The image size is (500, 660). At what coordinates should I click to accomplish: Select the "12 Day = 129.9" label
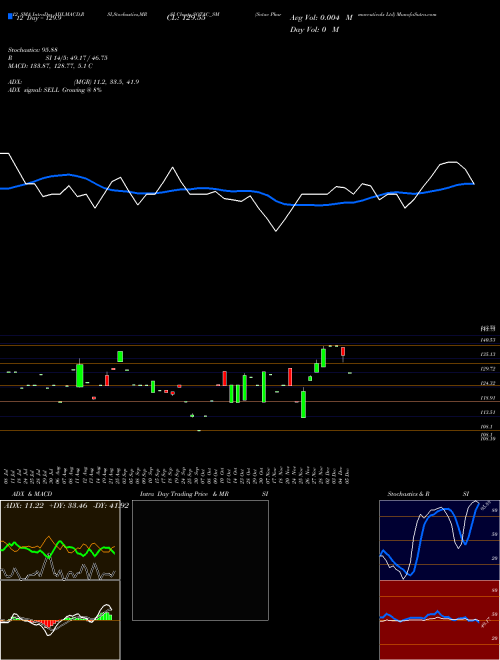point(39,19)
